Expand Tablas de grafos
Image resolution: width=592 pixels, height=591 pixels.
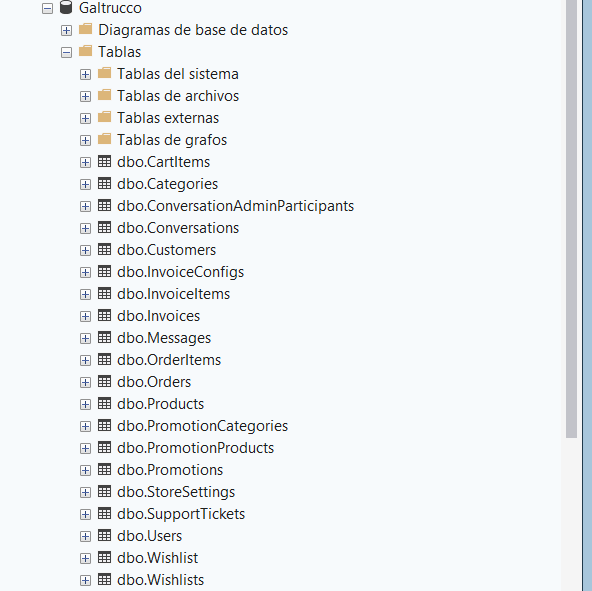85,140
